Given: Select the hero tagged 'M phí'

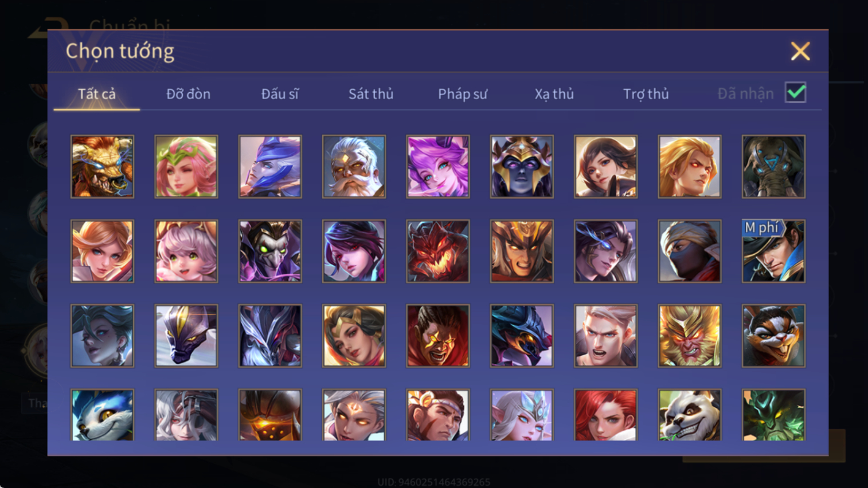Looking at the screenshot, I should 773,251.
